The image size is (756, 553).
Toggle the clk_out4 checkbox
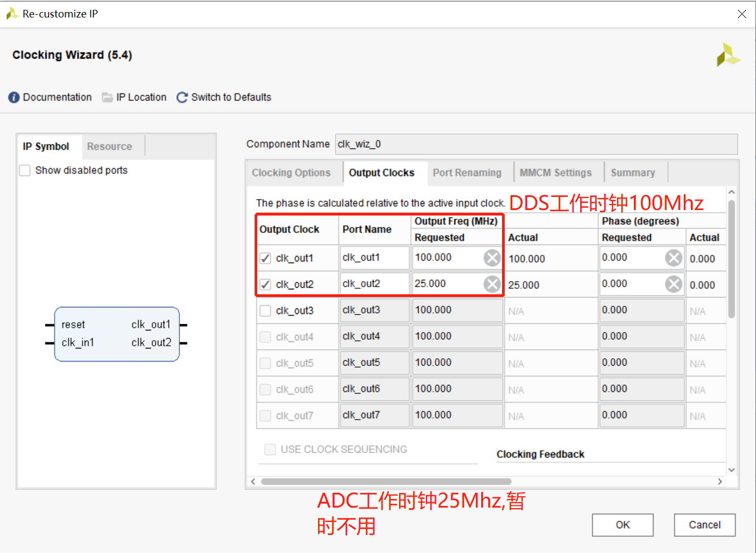click(x=266, y=337)
